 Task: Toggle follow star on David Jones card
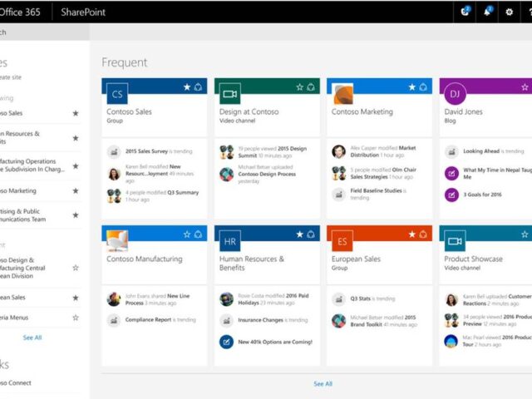click(525, 87)
